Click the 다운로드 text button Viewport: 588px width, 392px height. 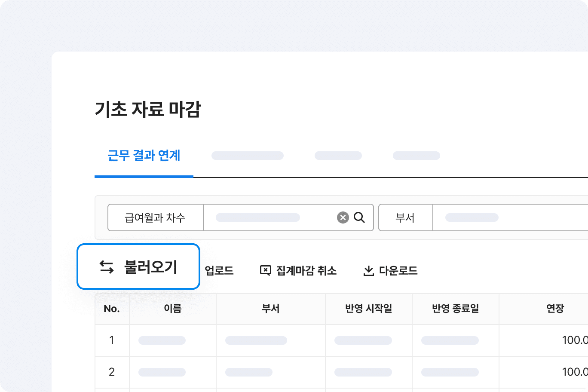(398, 271)
